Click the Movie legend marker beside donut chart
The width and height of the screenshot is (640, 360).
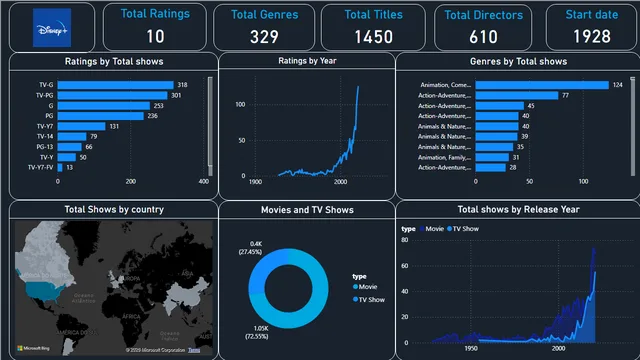(x=355, y=287)
